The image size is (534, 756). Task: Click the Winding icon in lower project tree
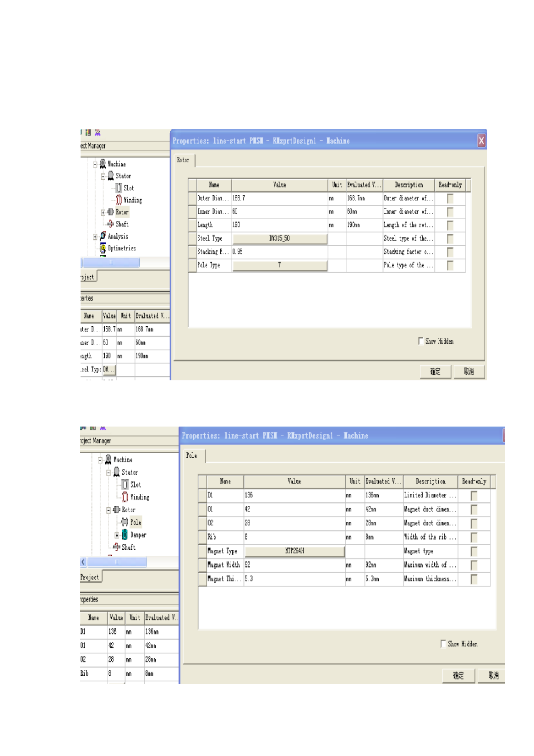pyautogui.click(x=125, y=497)
